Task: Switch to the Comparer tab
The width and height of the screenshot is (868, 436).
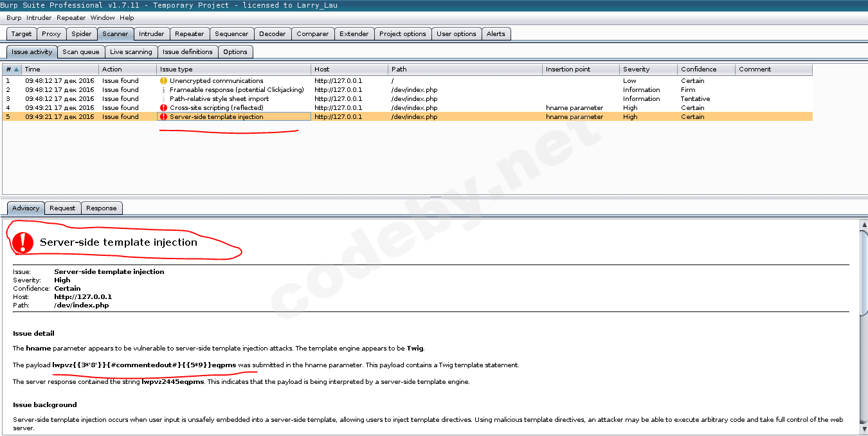Action: point(312,33)
